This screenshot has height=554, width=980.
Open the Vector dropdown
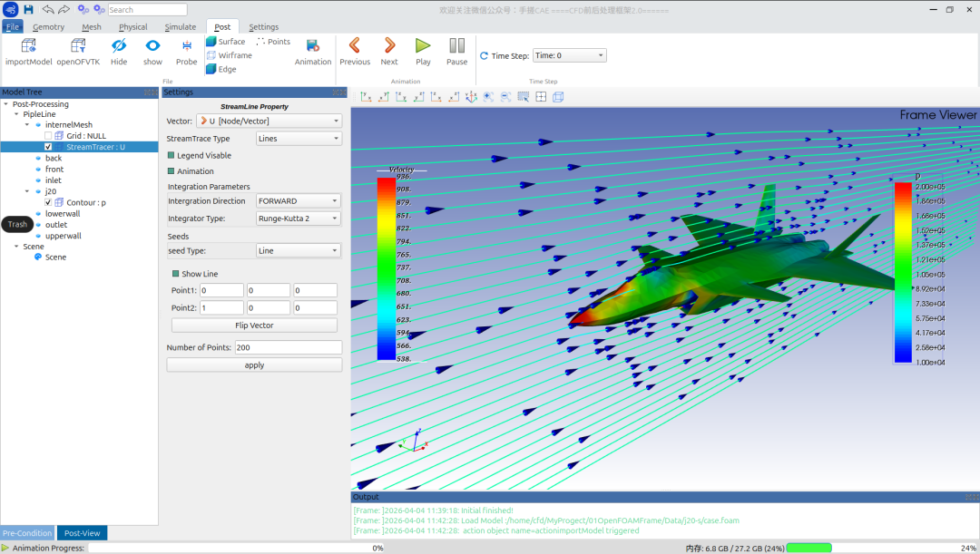click(x=269, y=121)
